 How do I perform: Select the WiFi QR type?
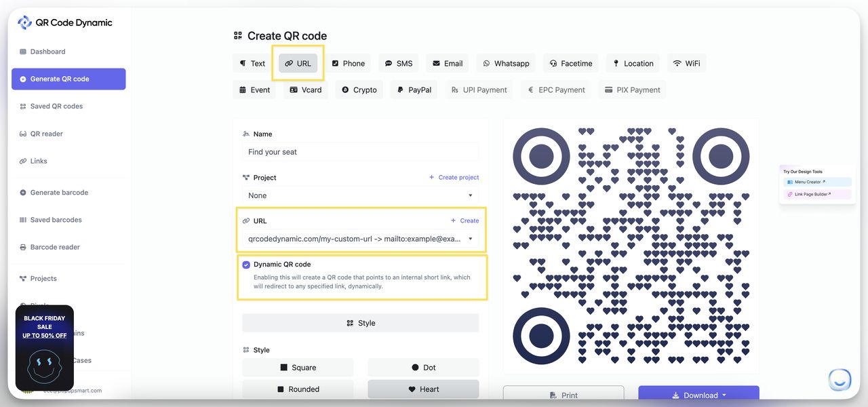[686, 63]
